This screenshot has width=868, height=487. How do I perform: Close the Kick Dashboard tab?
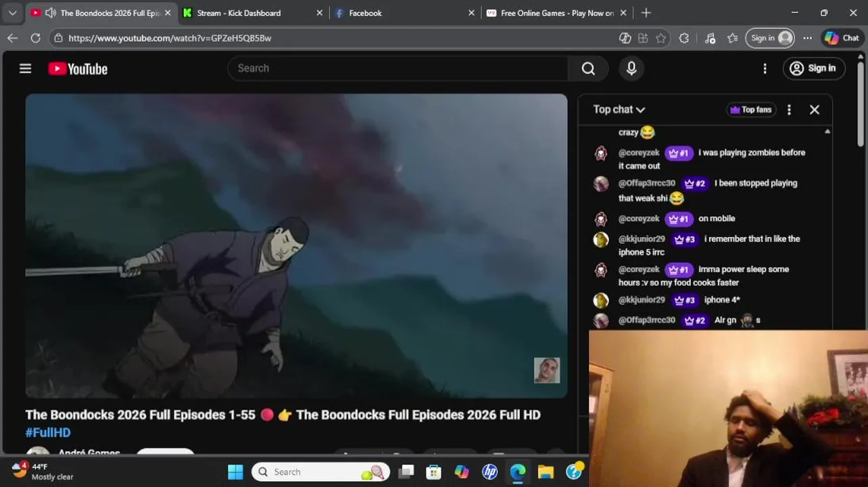coord(319,13)
